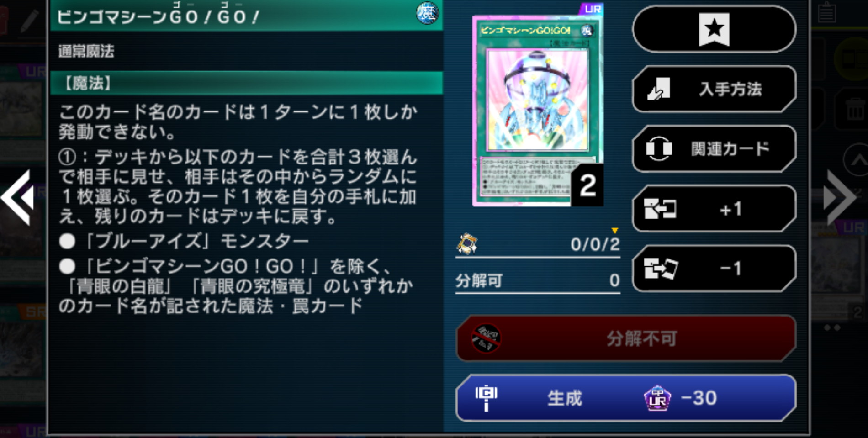Select the 【魔法】 section header
Image resolution: width=868 pixels, height=438 pixels.
click(246, 83)
